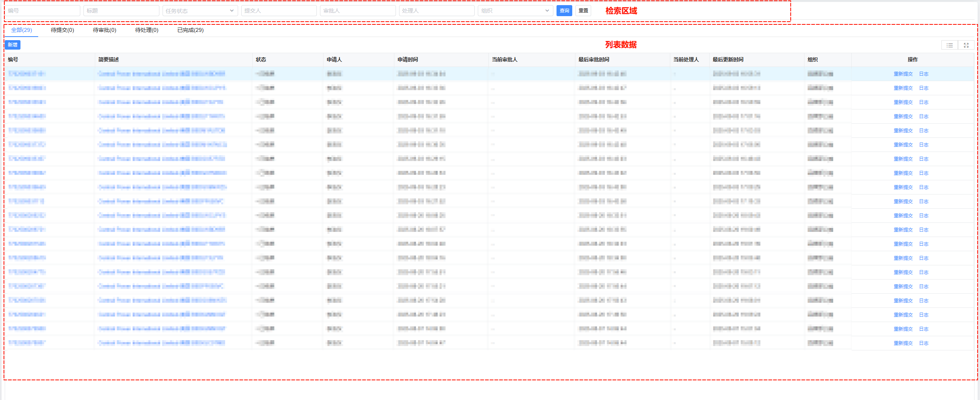Open 日志 link in the first table row
980x400 pixels.
click(x=923, y=74)
